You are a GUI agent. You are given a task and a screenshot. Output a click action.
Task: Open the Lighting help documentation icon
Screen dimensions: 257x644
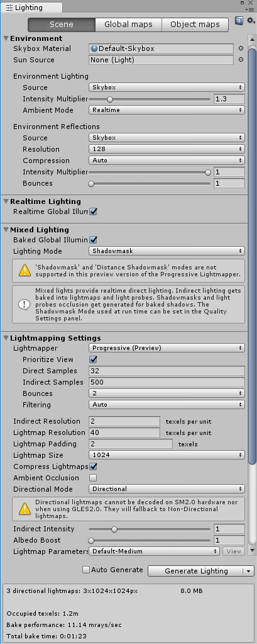coord(239,21)
